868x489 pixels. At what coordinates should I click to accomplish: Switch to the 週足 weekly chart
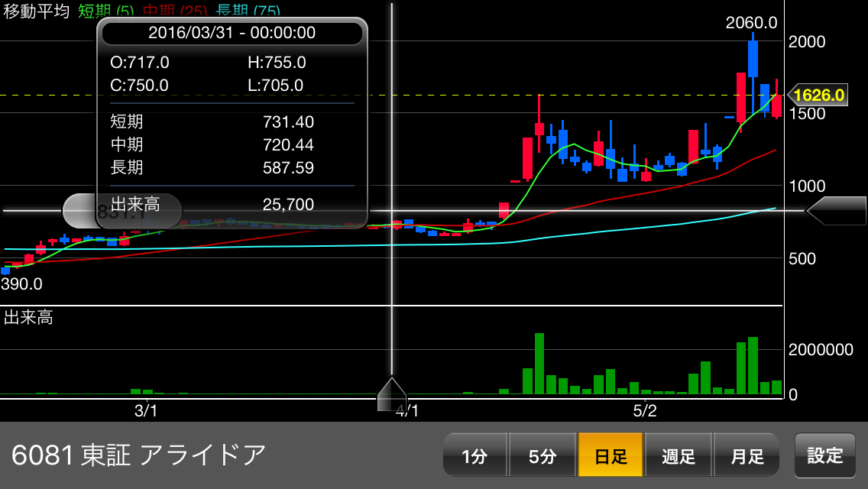coord(678,456)
